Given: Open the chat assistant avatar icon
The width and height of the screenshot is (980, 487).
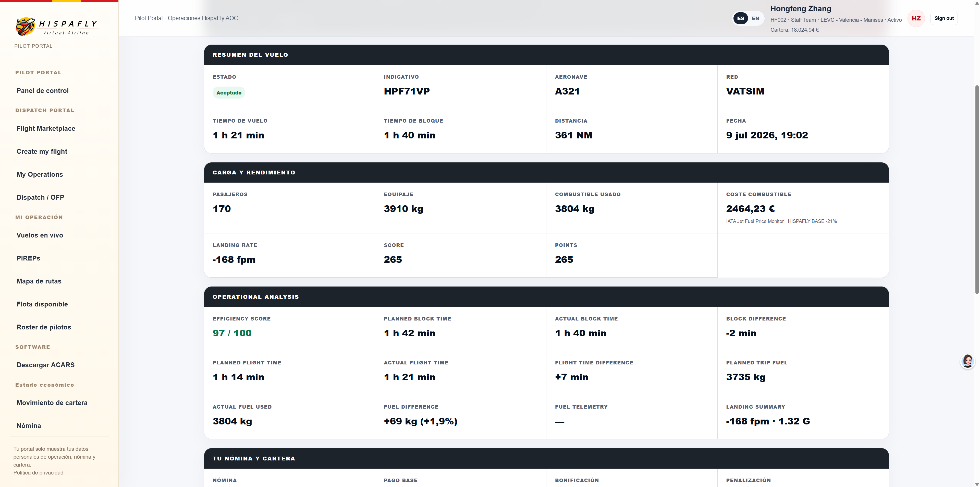Looking at the screenshot, I should coord(967,361).
